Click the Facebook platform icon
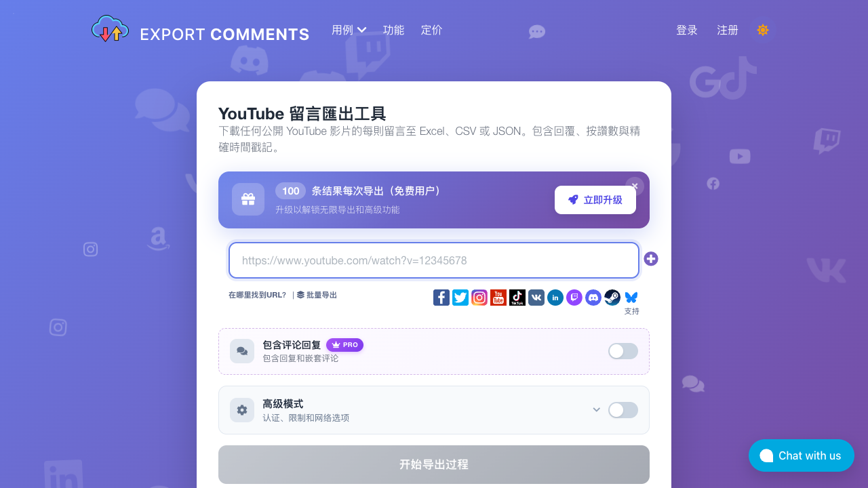The image size is (868, 488). [441, 298]
